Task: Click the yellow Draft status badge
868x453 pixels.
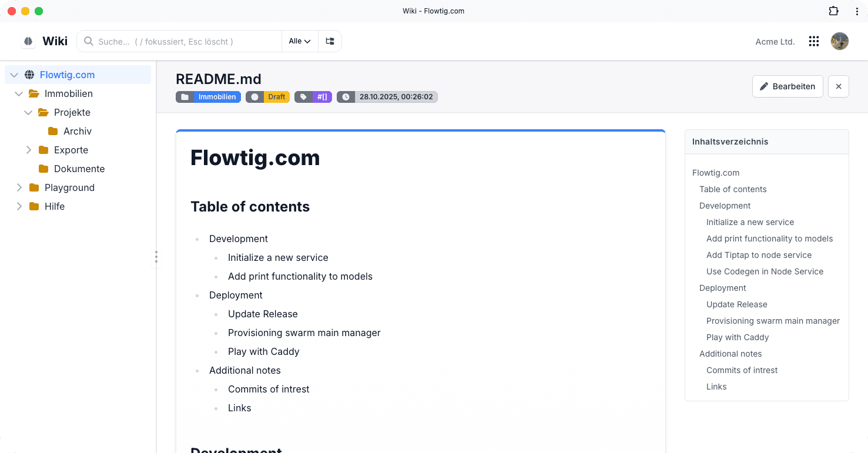Action: (268, 97)
